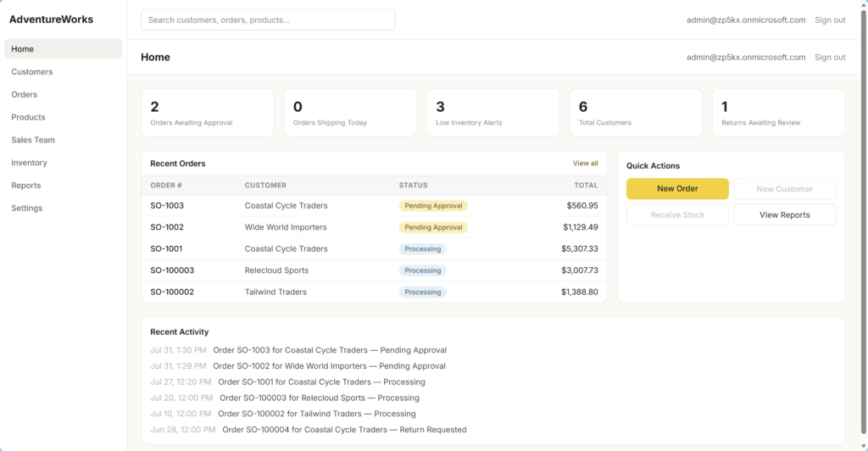Click the STATUS column header
Screen dimensions: 868x451
pos(414,186)
